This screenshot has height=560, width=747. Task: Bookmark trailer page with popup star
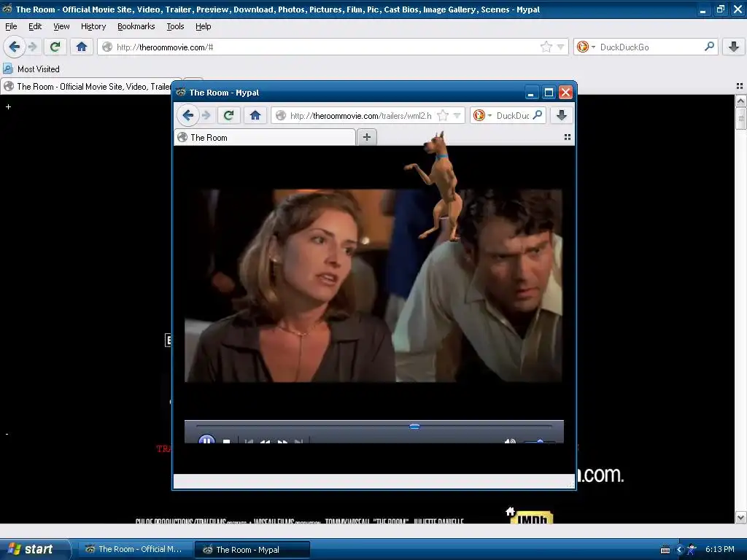443,115
